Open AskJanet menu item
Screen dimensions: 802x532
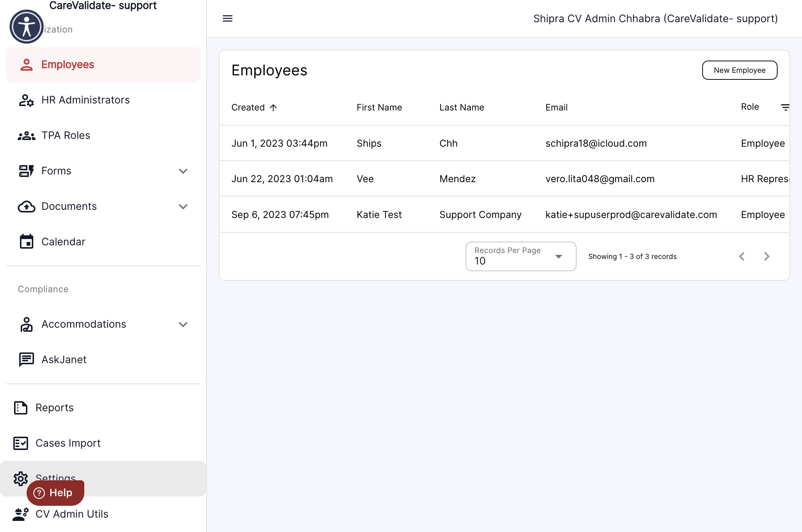(103, 359)
